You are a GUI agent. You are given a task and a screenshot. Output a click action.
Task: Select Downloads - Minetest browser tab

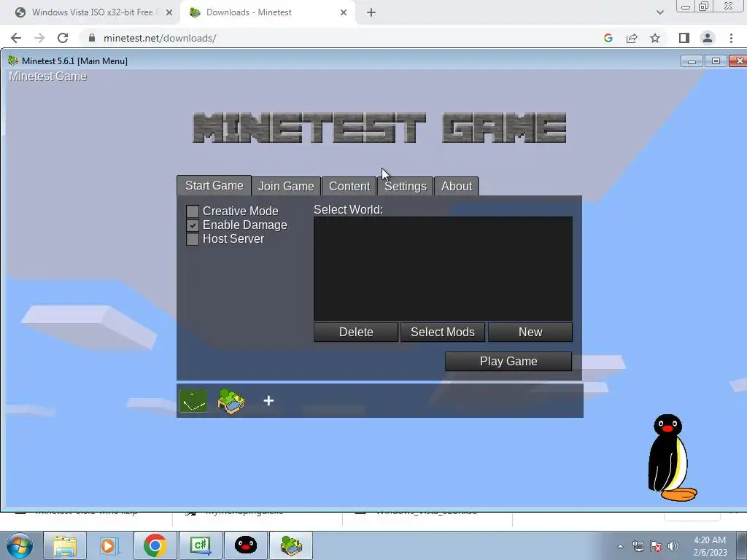[x=267, y=12]
